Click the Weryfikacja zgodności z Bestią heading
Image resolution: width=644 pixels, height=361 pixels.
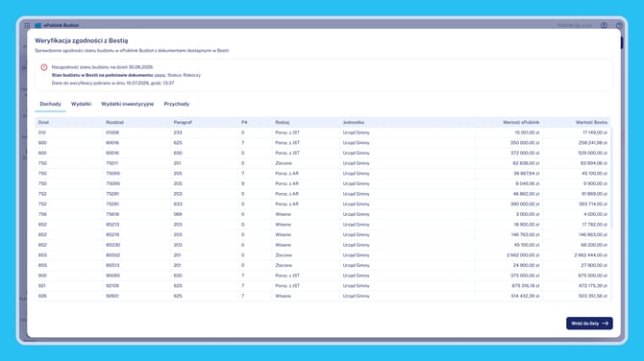click(82, 40)
